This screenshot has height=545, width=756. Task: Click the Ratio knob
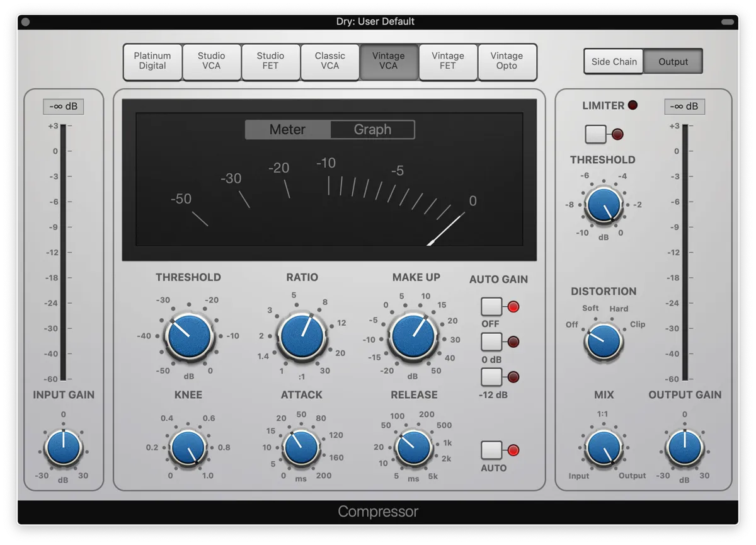point(302,336)
